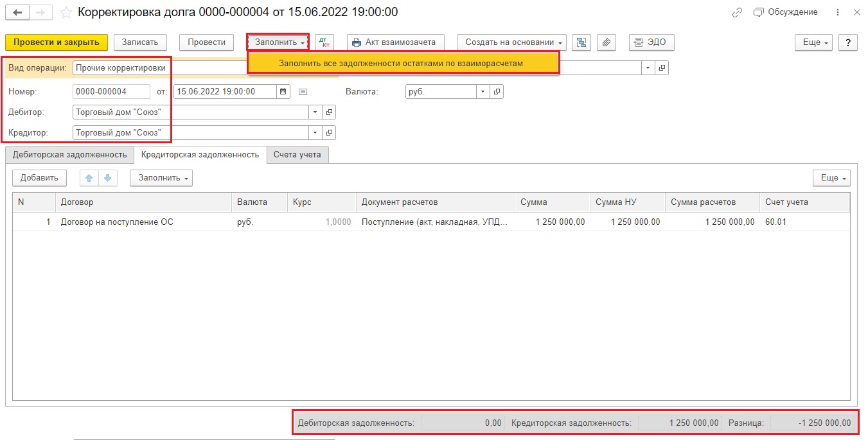The width and height of the screenshot is (868, 440).
Task: Expand dropdown arrow of top-right field
Action: tap(648, 67)
